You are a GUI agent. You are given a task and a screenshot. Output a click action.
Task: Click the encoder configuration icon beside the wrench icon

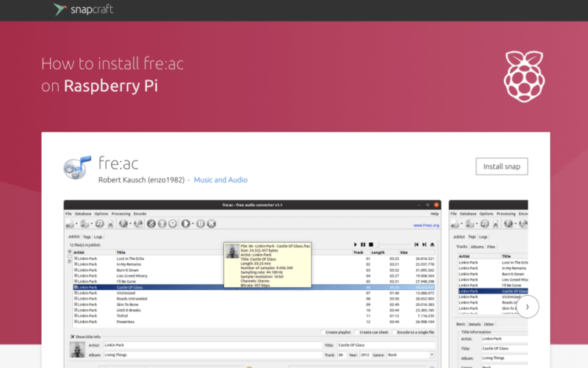tap(162, 224)
